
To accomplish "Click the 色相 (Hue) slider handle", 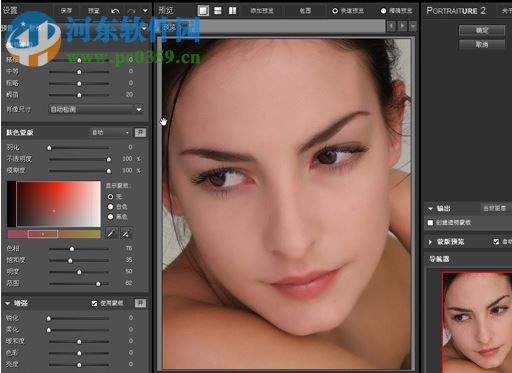I will point(72,249).
